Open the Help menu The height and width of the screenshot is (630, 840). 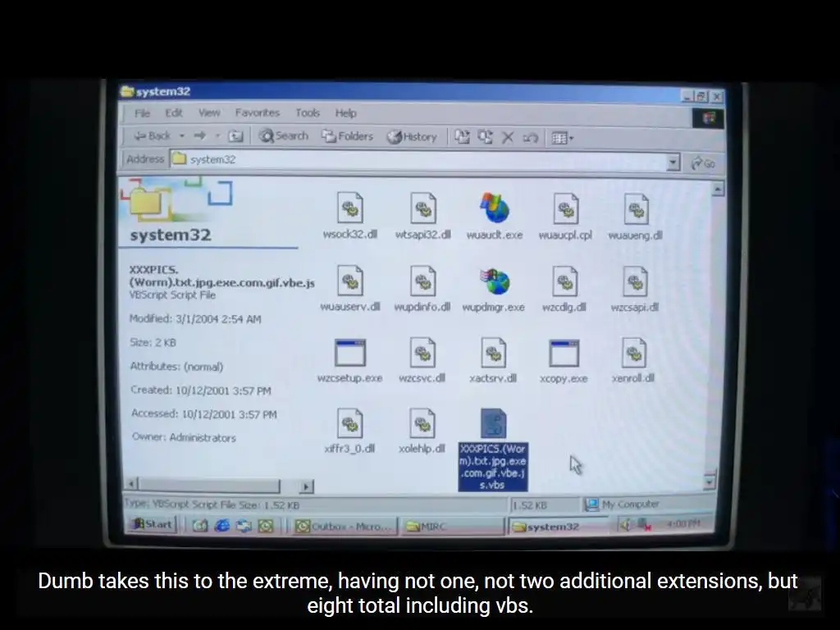tap(345, 113)
